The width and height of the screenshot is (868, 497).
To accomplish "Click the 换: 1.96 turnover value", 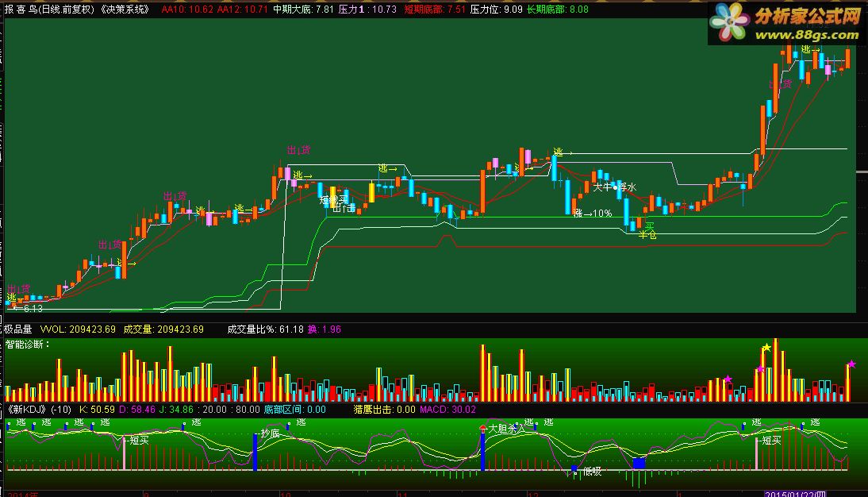I will tap(325, 329).
